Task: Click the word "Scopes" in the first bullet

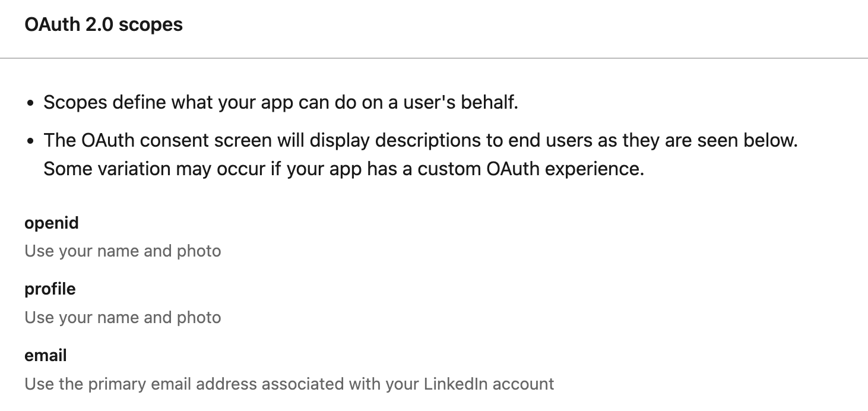Action: [x=75, y=103]
